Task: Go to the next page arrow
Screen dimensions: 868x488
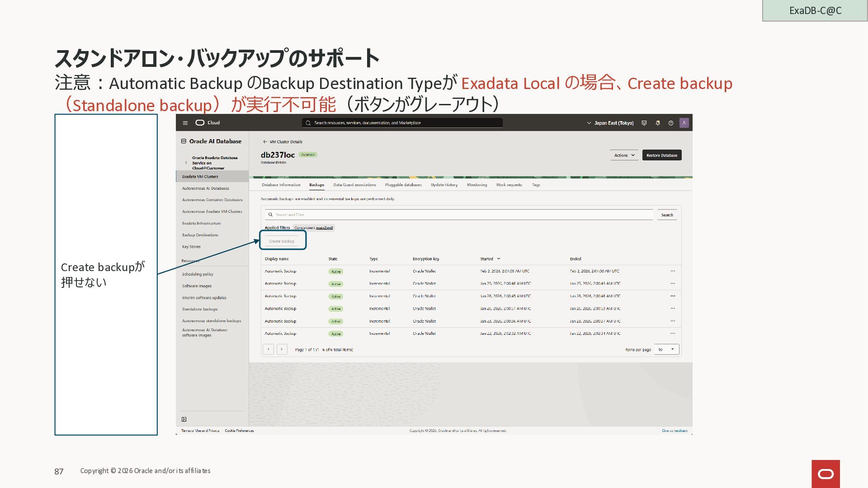Action: [282, 349]
